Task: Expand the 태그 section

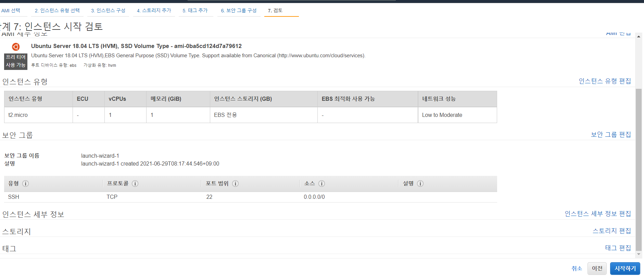Action: coord(9,249)
